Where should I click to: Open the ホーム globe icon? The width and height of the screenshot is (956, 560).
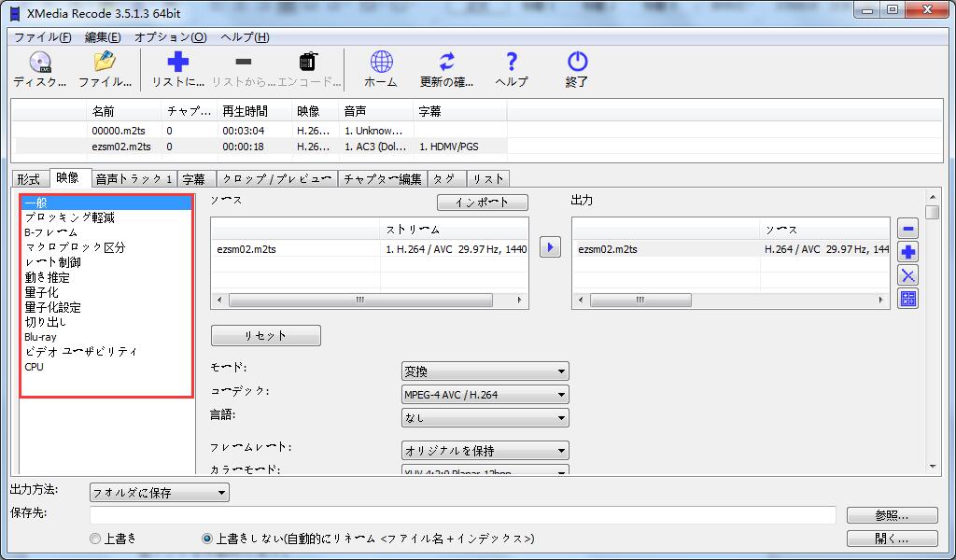tap(381, 69)
